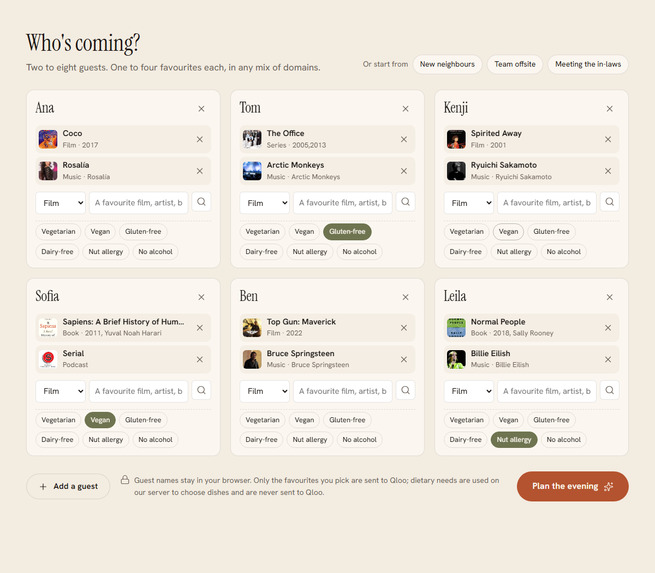Click search icon in Ana's card
This screenshot has width=655, height=573.
(201, 202)
